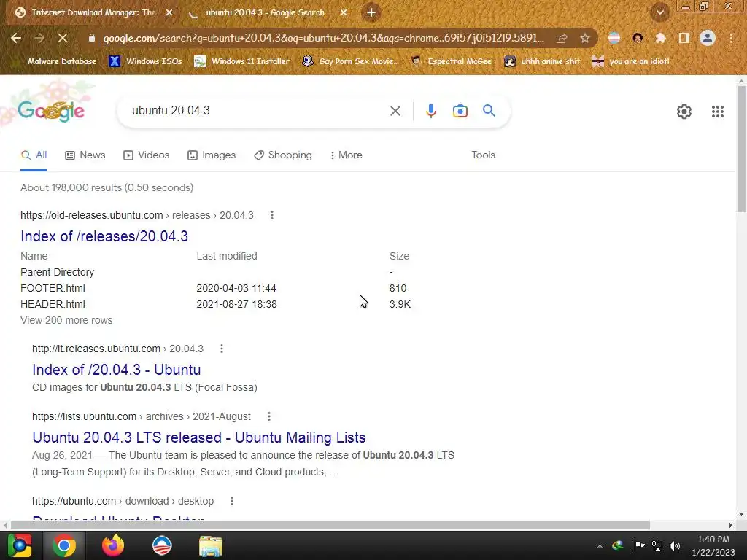Switch to Shopping results
747x560 pixels.
283,155
